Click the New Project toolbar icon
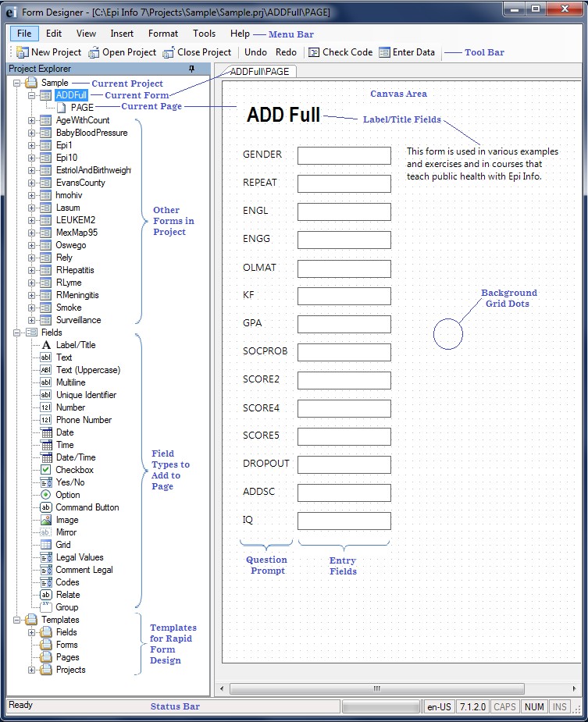The image size is (588, 722). 23,52
